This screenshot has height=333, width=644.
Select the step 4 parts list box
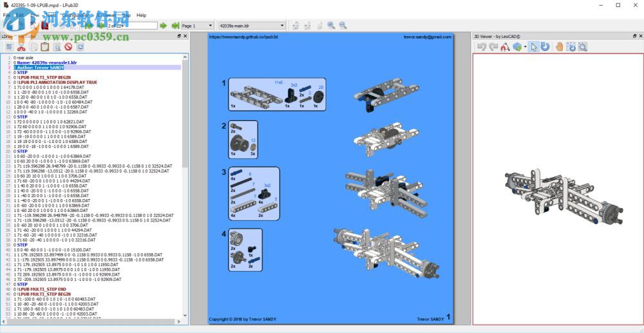pyautogui.click(x=245, y=250)
